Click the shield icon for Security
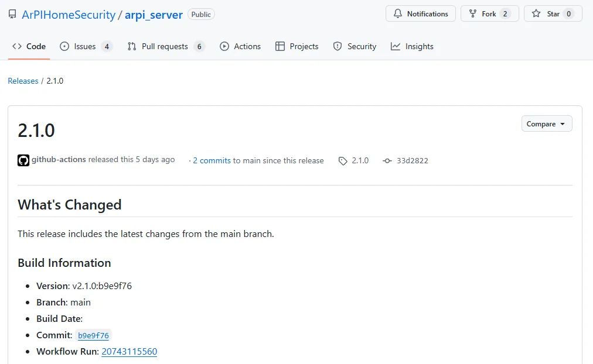The width and height of the screenshot is (593, 364). click(x=338, y=47)
